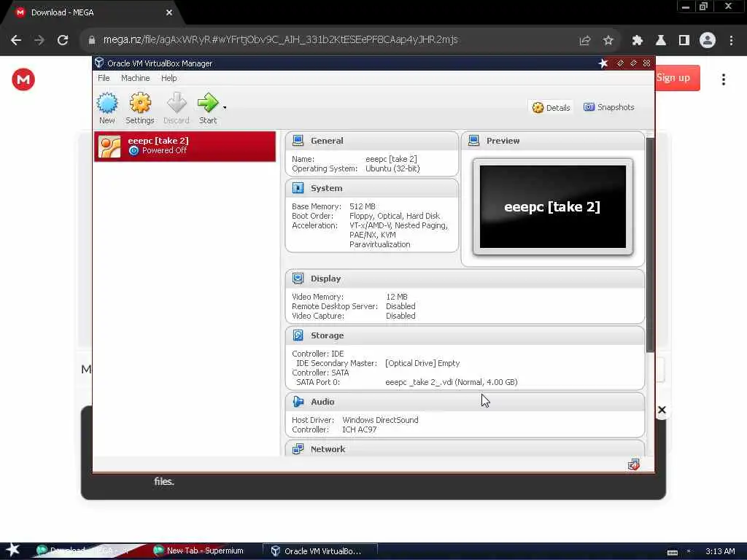Click the Discard toolbar icon
The width and height of the screenshot is (747, 560).
[177, 103]
